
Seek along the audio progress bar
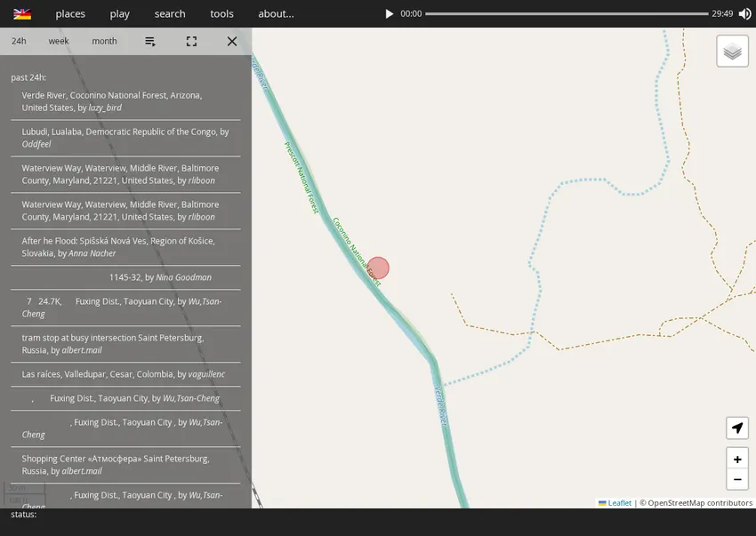(567, 14)
